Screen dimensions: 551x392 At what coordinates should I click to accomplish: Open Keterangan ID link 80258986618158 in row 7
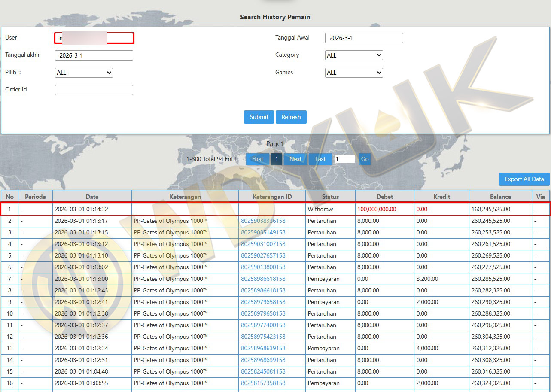[x=263, y=279]
